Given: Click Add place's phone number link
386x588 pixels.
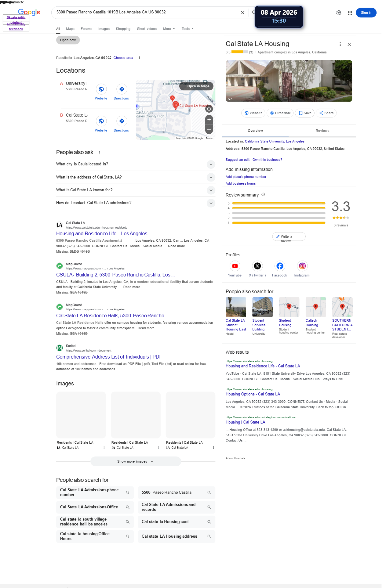Looking at the screenshot, I should (x=246, y=177).
